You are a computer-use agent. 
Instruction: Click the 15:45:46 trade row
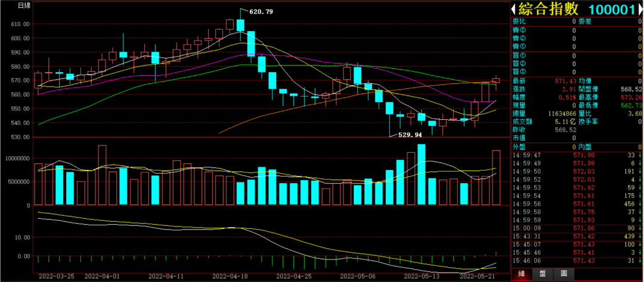[577, 252]
